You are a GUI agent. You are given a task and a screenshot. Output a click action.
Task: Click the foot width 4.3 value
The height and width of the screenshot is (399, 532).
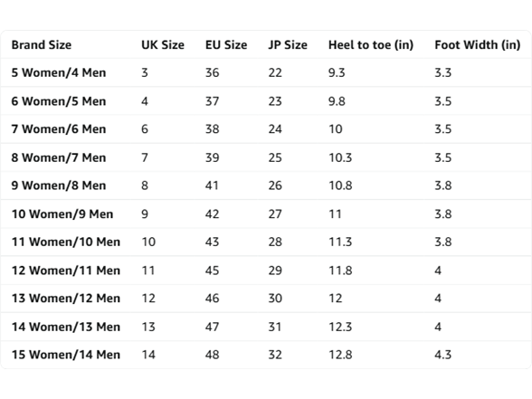(443, 355)
